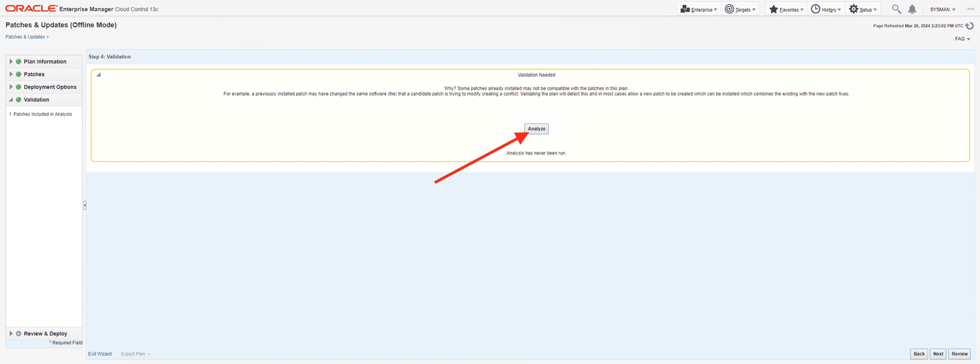Open the Targets menu

click(x=741, y=9)
